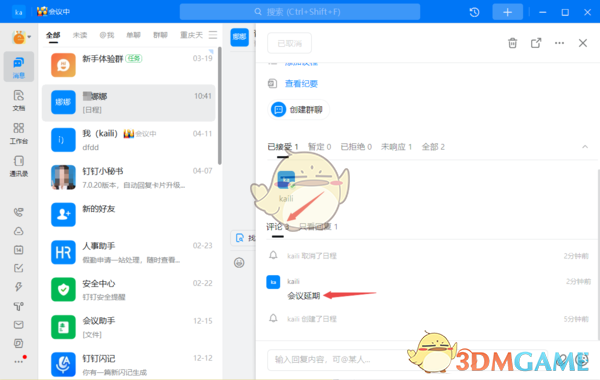Switch to the 全部 2 attendee tab

click(433, 147)
